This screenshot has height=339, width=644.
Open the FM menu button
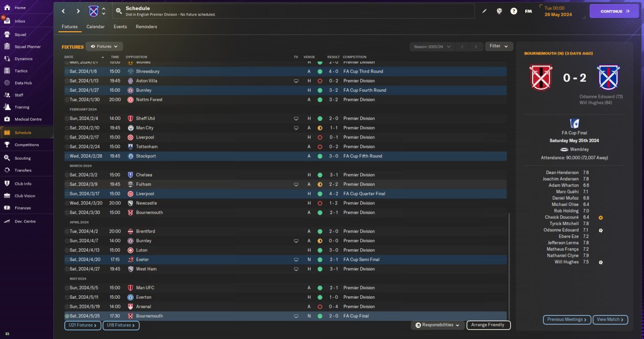[528, 11]
